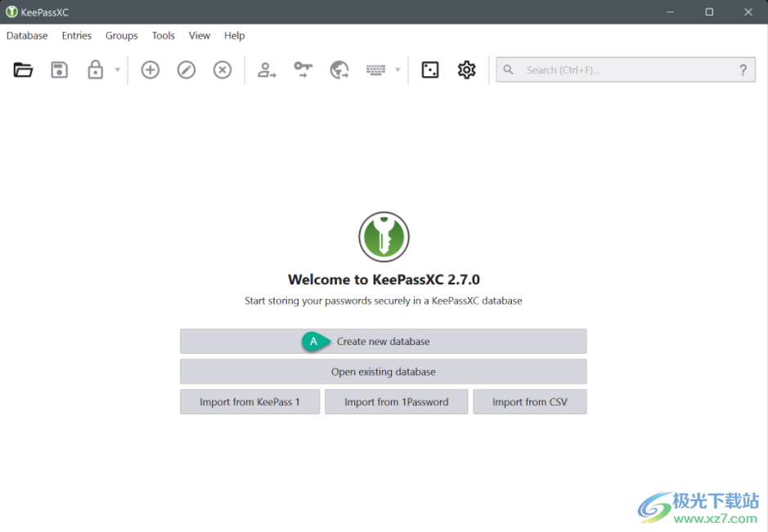Click Import from 1Password button
The image size is (768, 532).
[396, 402]
